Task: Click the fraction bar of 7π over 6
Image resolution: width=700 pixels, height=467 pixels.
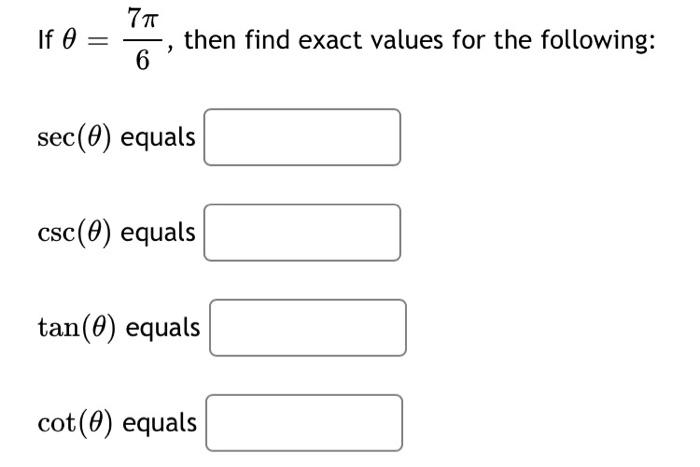Action: click(x=143, y=40)
